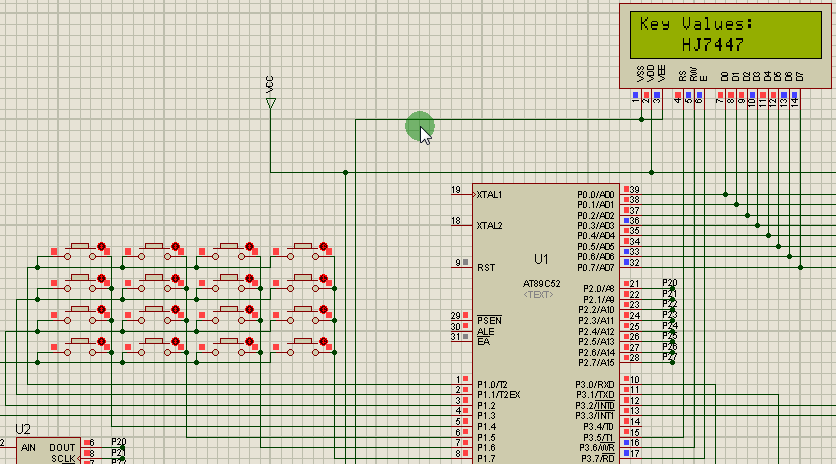Toggle latch on keypad key row 3 column 3
836x464 pixels.
point(249,309)
